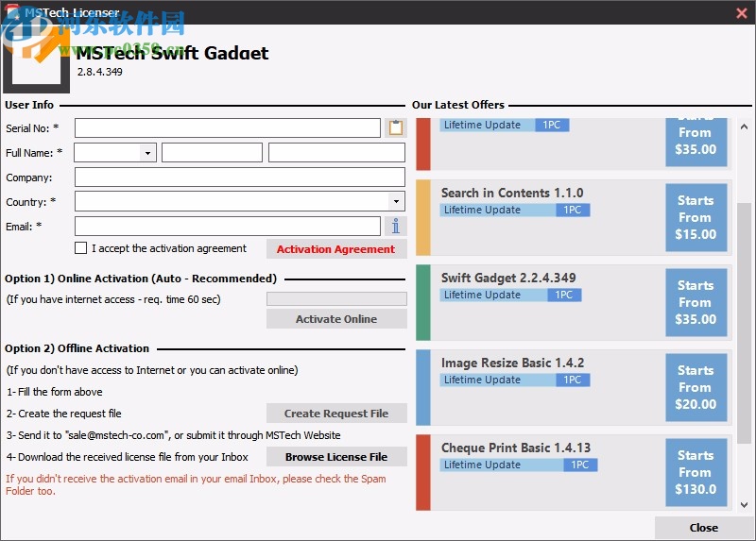Click the last name input field

336,153
